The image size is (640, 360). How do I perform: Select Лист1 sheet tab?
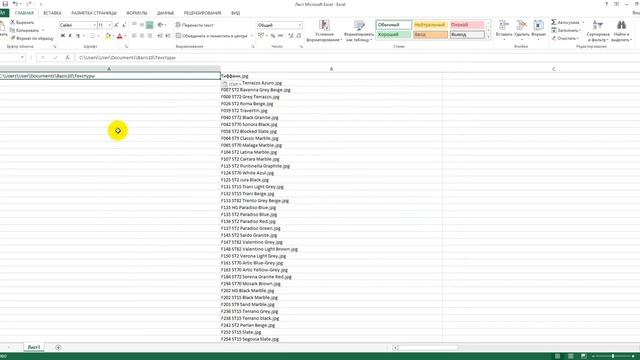pos(33,347)
